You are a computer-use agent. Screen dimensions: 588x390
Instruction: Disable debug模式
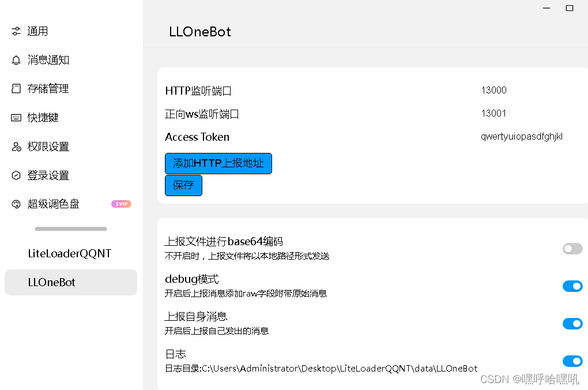[x=572, y=286]
